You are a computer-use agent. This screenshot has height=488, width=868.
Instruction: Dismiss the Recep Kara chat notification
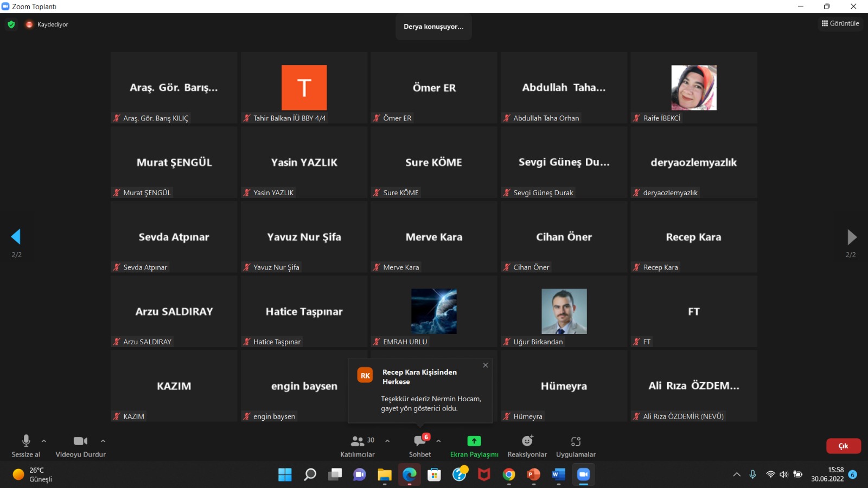[x=486, y=365]
